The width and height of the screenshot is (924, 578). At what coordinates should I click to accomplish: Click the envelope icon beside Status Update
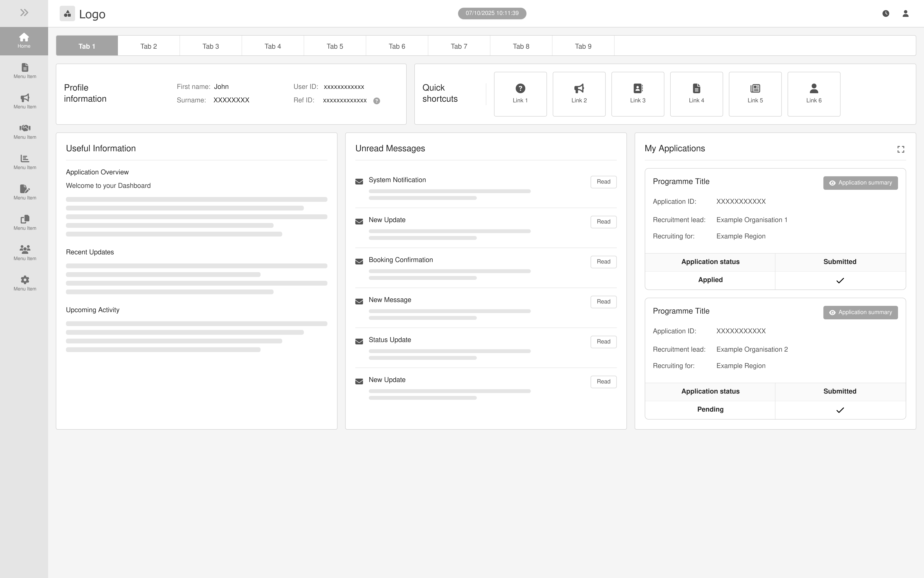(x=359, y=341)
